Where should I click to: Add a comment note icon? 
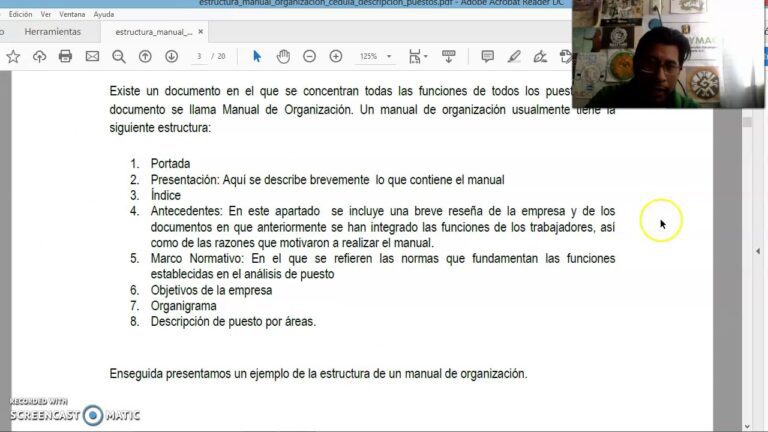click(488, 57)
